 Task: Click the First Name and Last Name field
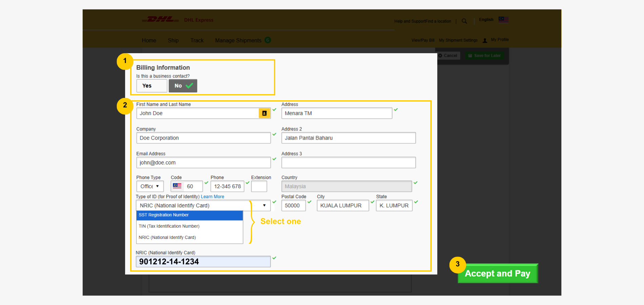tap(203, 113)
